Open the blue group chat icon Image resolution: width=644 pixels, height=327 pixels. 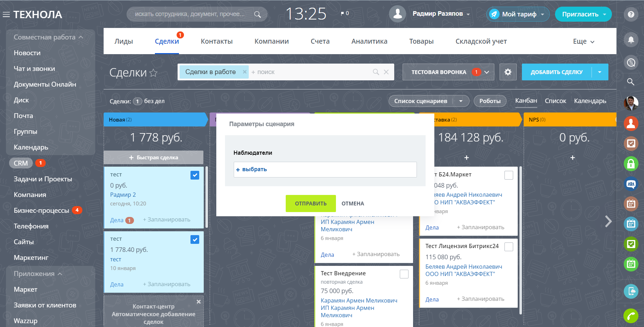click(x=631, y=184)
